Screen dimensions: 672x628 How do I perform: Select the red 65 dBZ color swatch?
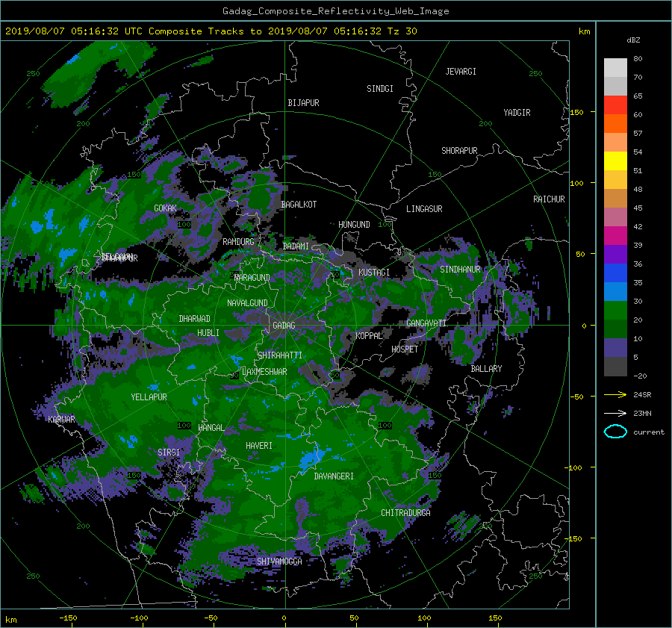615,105
